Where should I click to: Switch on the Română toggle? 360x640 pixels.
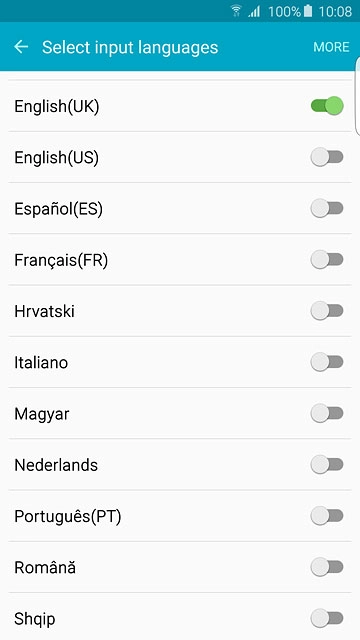click(x=327, y=567)
